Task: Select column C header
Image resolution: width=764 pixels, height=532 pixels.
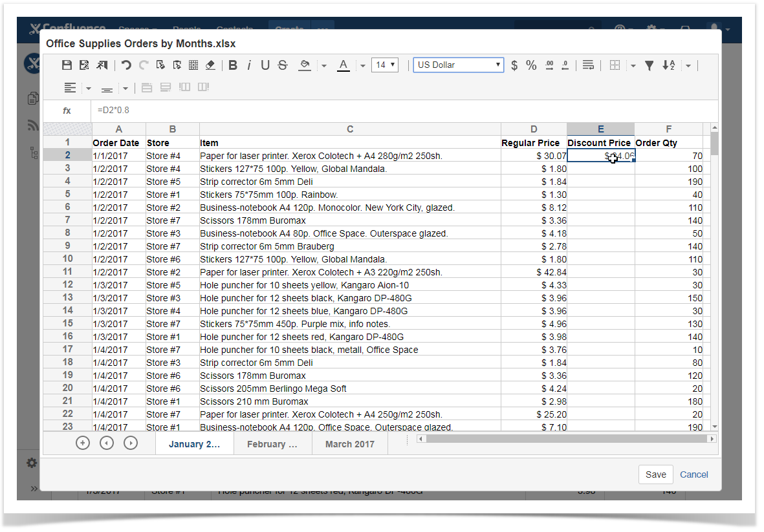Action: point(350,129)
